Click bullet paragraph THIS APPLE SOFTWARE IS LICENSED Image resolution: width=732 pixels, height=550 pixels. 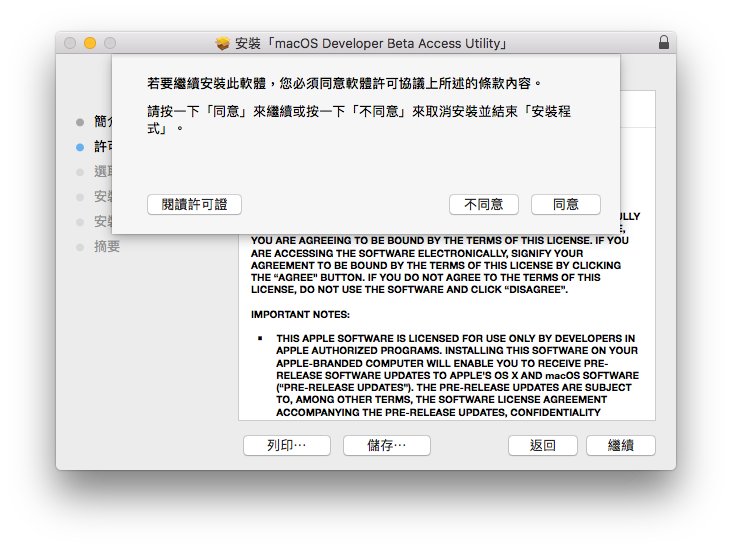click(458, 375)
